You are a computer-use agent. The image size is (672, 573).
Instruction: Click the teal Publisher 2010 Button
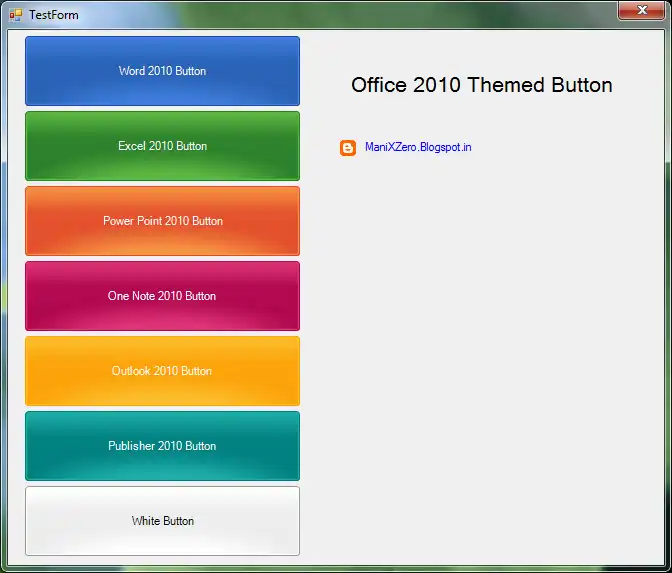click(x=162, y=446)
